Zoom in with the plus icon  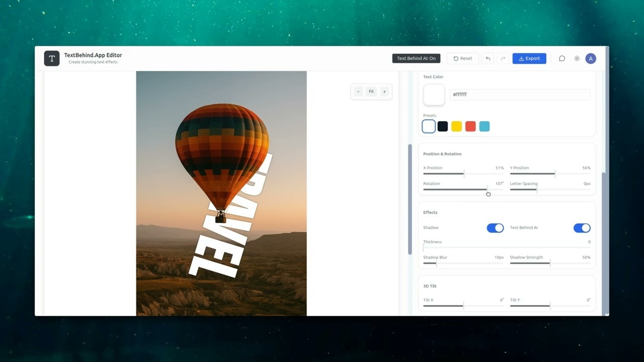click(x=384, y=92)
